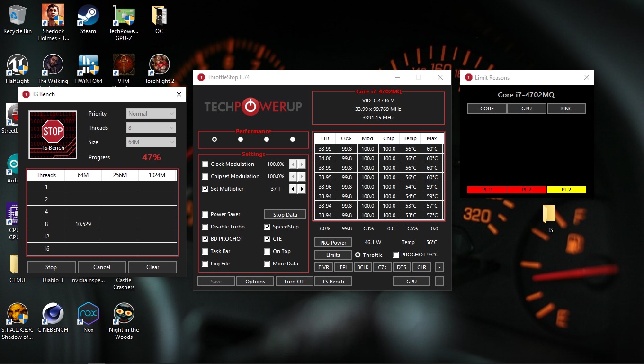Open the C7s state window
The width and height of the screenshot is (644, 364).
click(x=382, y=267)
